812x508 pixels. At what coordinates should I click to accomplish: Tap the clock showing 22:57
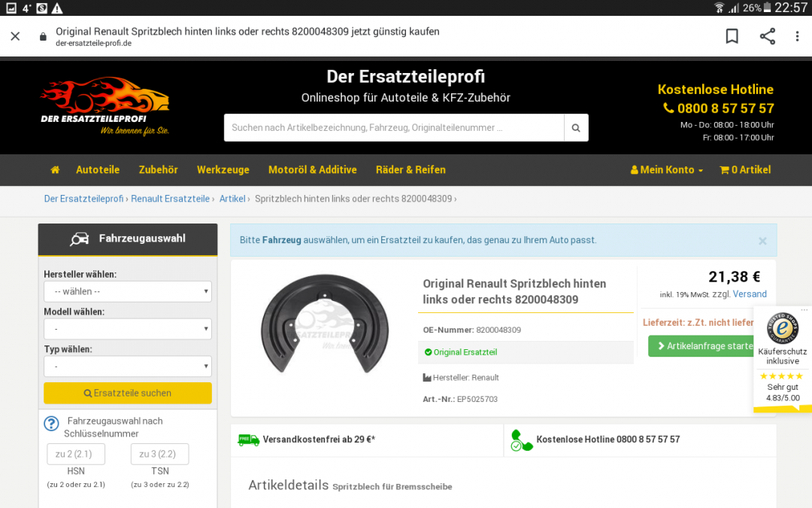(x=790, y=8)
